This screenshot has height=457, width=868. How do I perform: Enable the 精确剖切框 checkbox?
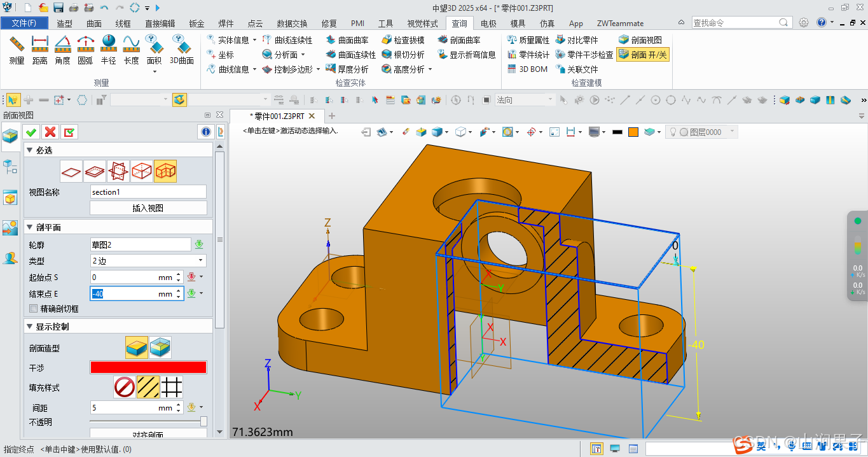tap(34, 309)
